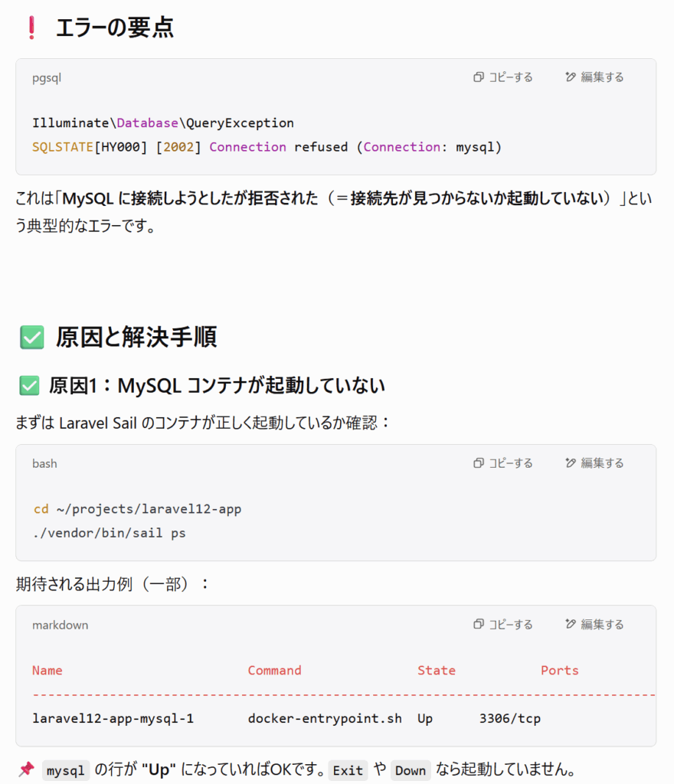Click pushpin emoji beside mysql note
The height and width of the screenshot is (784, 674).
tap(27, 769)
